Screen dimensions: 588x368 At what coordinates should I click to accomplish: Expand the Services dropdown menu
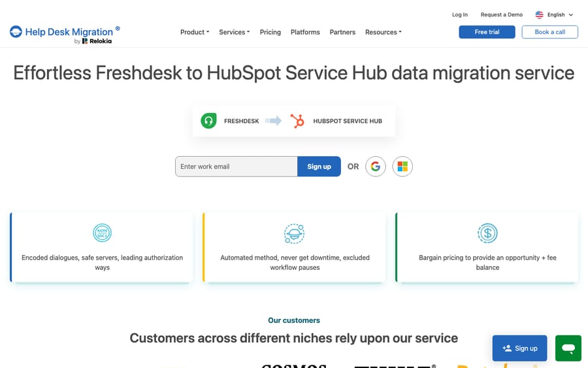[x=235, y=32]
